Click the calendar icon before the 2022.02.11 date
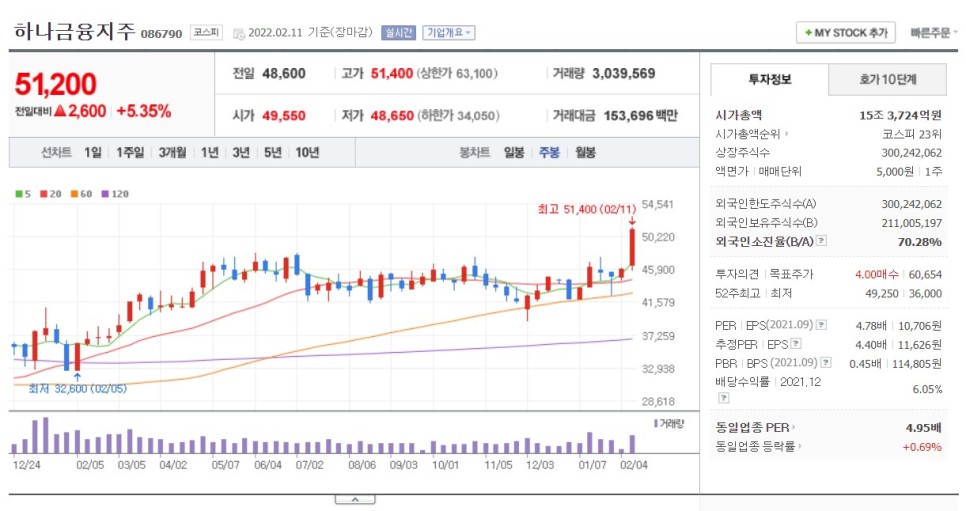This screenshot has height=511, width=966. (238, 33)
